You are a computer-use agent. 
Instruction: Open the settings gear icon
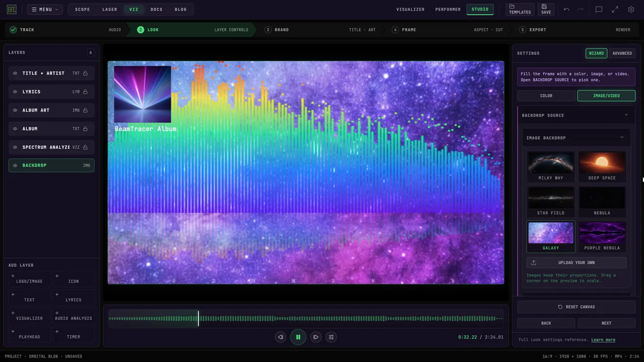[631, 9]
